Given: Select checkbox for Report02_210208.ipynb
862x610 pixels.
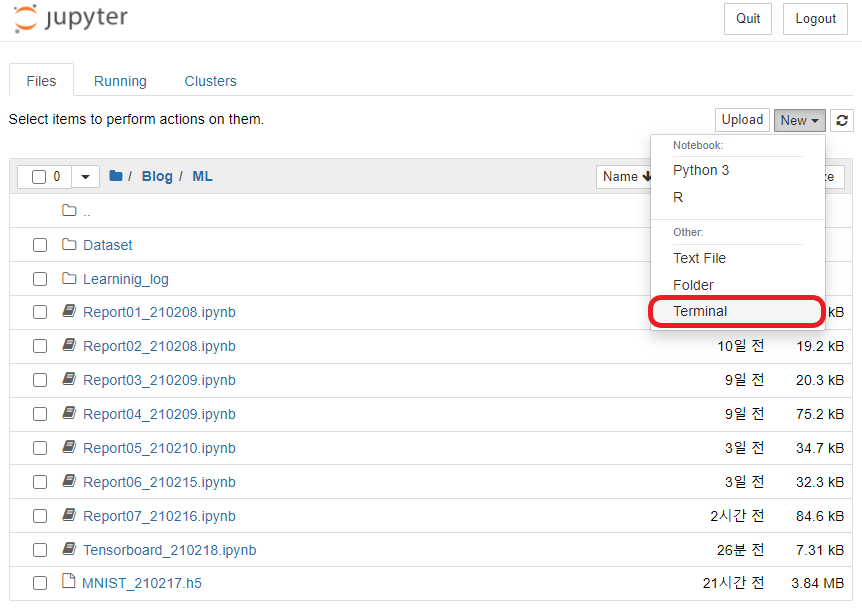Looking at the screenshot, I should click(x=40, y=346).
